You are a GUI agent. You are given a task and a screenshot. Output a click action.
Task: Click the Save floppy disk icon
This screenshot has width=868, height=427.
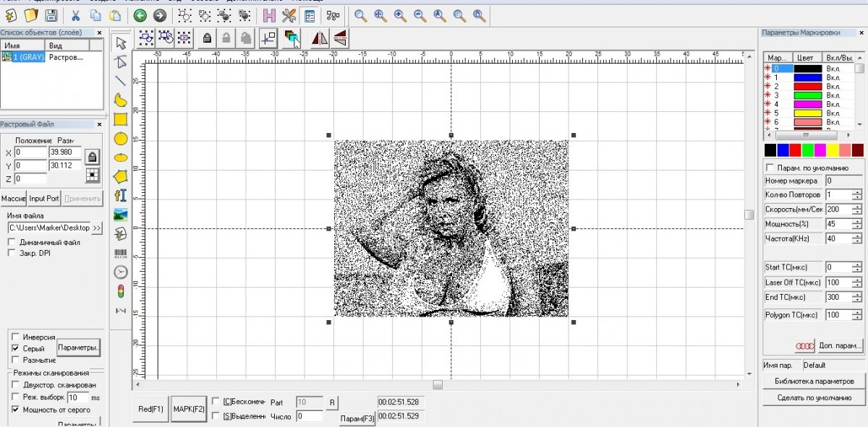point(51,14)
